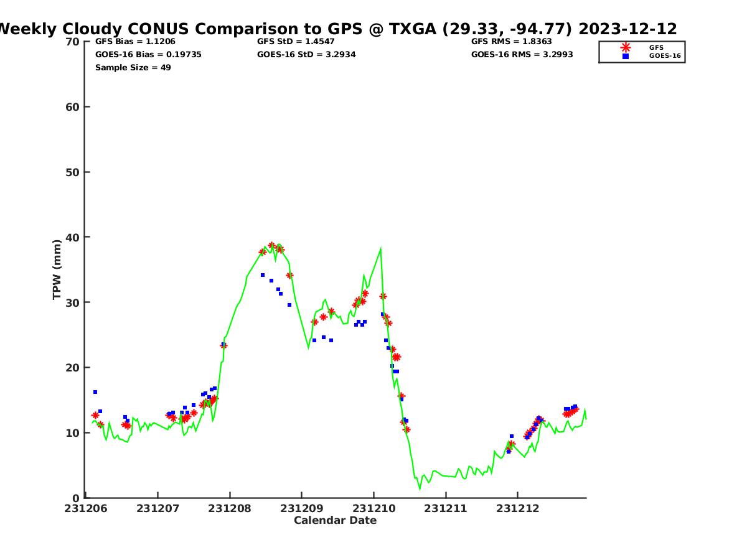The height and width of the screenshot is (560, 747).
Task: Click the TPW (mm) y-axis label
Action: tap(57, 269)
